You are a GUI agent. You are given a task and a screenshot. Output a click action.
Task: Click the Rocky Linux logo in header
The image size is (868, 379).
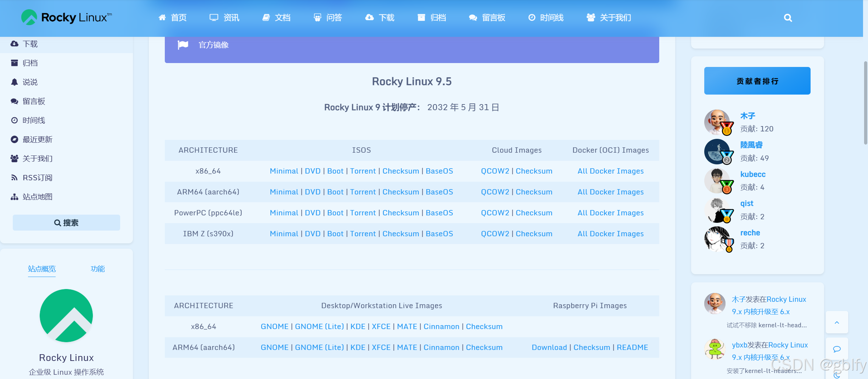pyautogui.click(x=67, y=17)
